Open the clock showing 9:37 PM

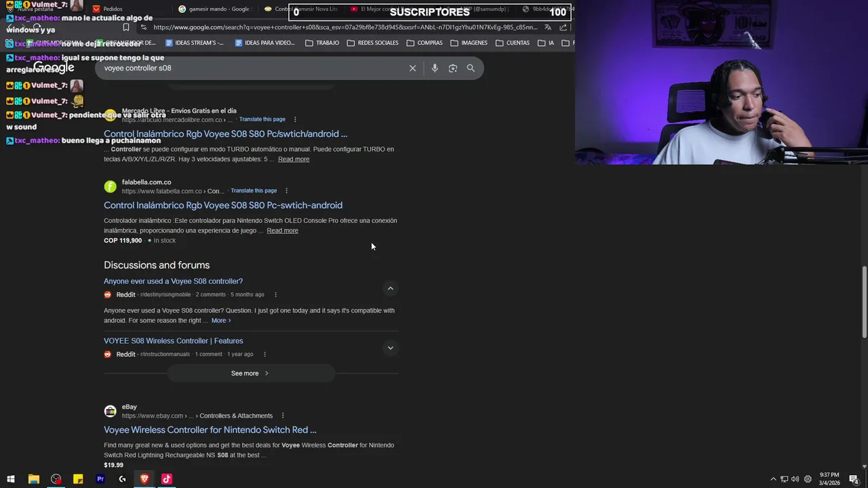[829, 479]
